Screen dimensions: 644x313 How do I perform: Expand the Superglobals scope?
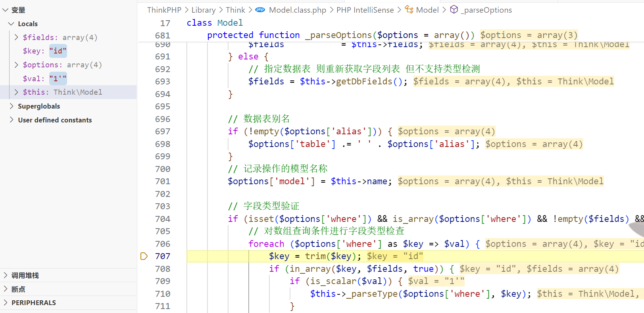click(x=11, y=106)
